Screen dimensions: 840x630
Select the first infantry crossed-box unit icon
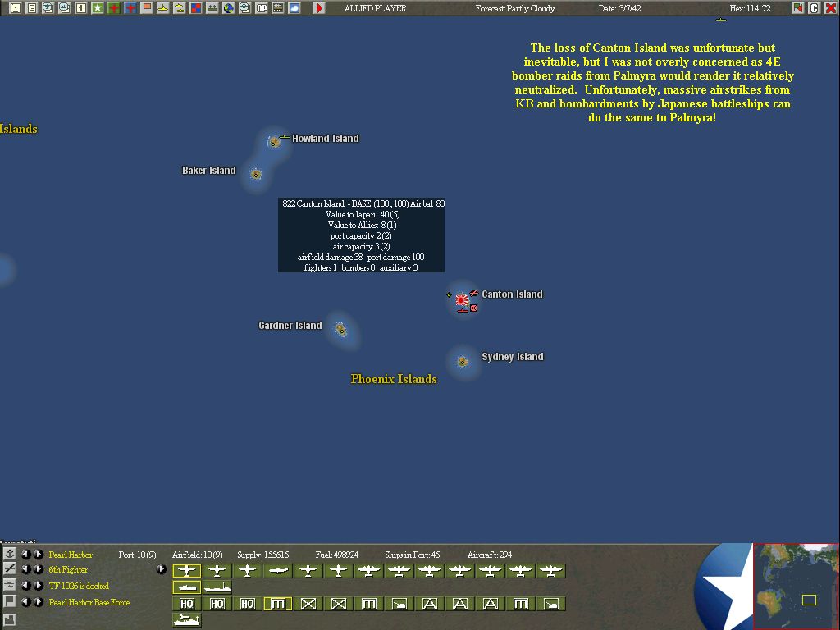click(308, 604)
